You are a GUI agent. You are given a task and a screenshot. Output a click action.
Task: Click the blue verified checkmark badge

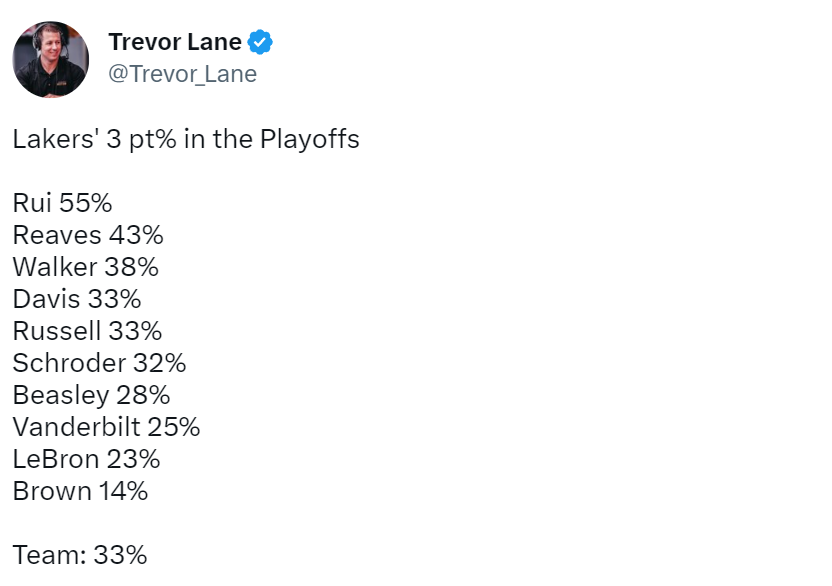[261, 42]
